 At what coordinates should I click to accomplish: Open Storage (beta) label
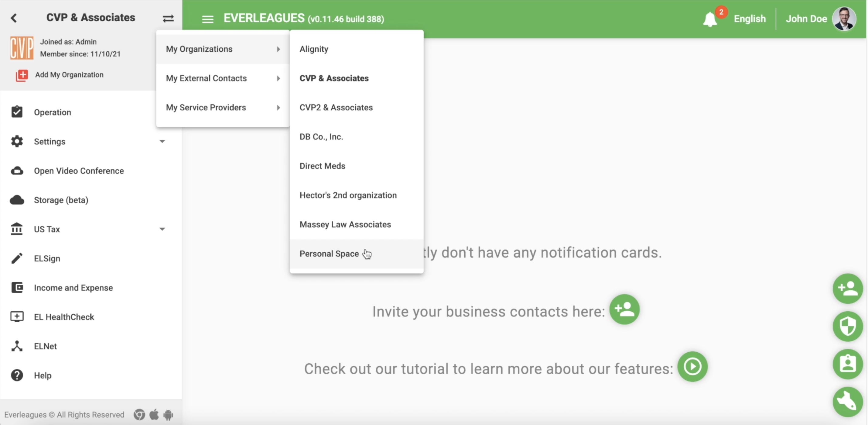tap(61, 200)
